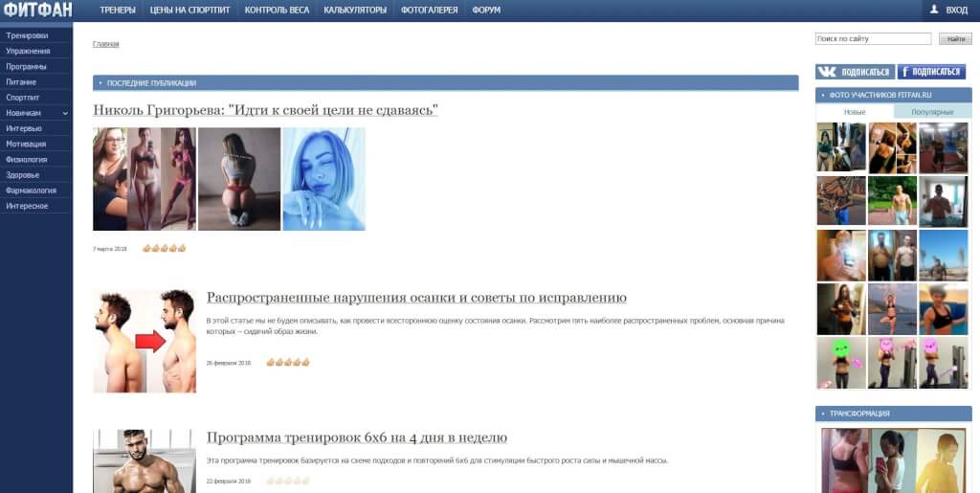Screen dimensions: 980x493
Task: Click the thumbs-up rating under the posture article
Action: coord(287,363)
